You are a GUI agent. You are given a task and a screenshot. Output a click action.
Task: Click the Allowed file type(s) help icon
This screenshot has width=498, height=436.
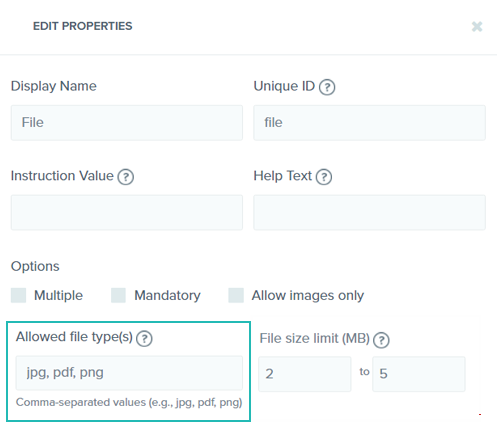pos(144,339)
